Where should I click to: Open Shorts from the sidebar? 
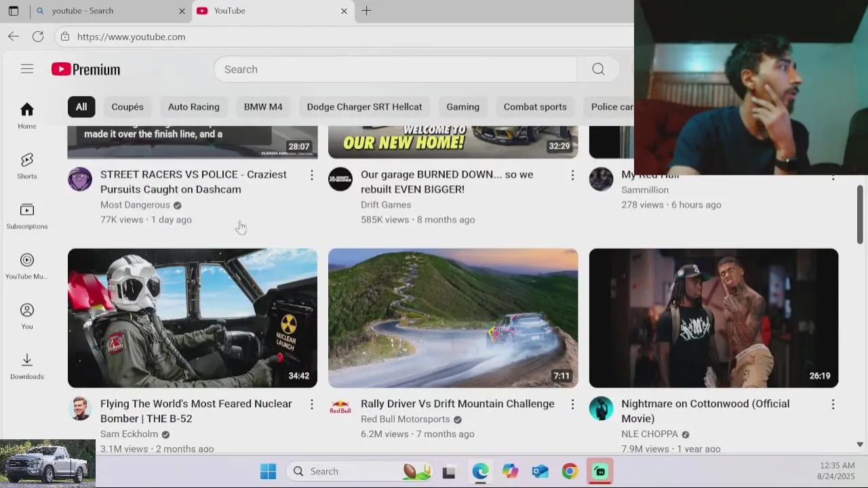pos(27,166)
